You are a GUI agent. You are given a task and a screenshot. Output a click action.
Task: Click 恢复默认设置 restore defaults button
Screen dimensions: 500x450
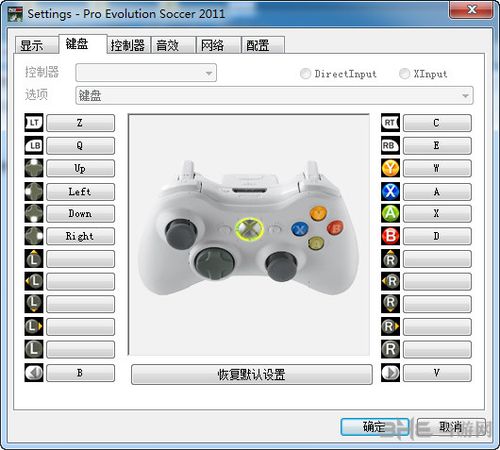(252, 374)
